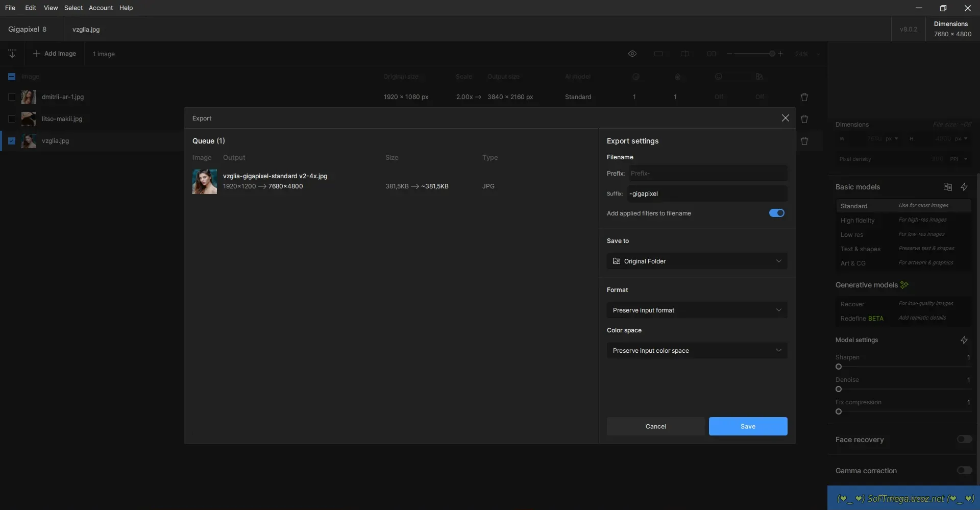Click the eye preview icon in toolbar

point(632,54)
